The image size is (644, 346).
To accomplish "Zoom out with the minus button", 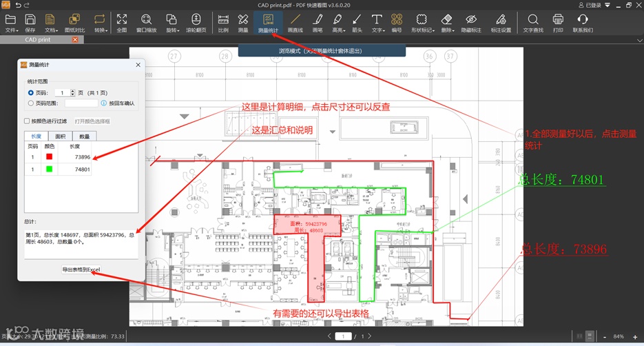I will 605,336.
